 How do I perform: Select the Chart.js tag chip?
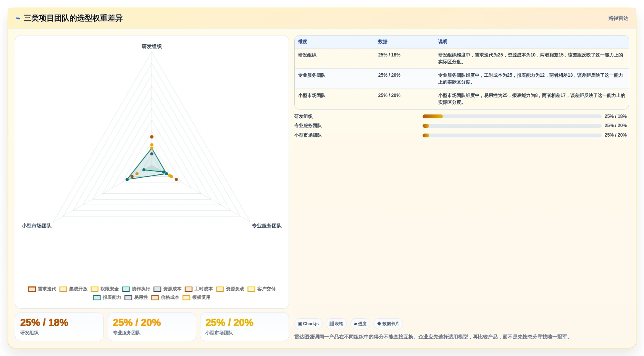click(308, 324)
